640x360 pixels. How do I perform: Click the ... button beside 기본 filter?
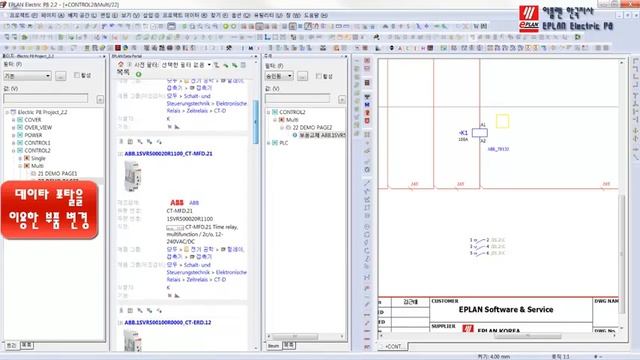(x=60, y=76)
